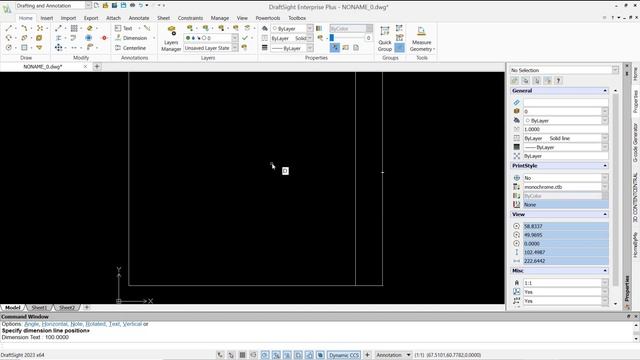
Task: Toggle Dynamic CCS button
Action: click(344, 355)
